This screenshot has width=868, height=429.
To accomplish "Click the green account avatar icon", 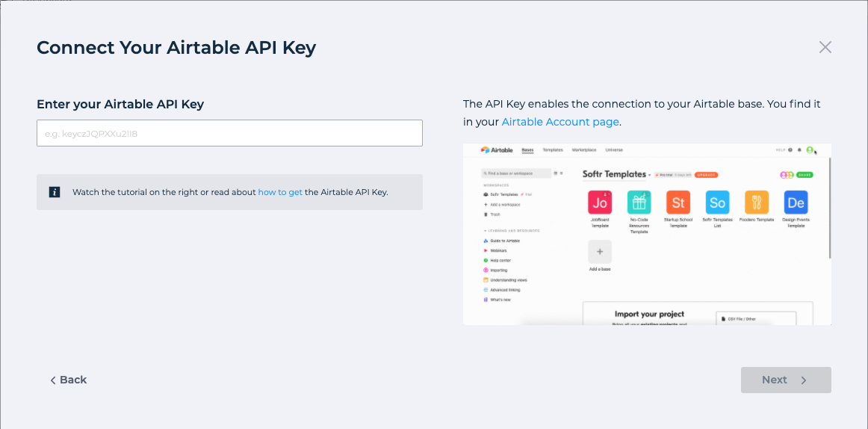I will (810, 150).
